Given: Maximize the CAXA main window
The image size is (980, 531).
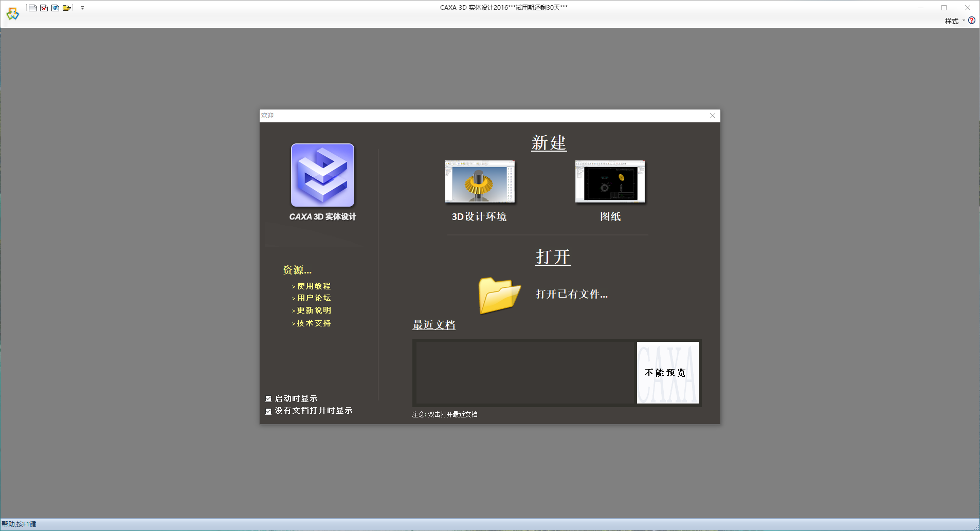Looking at the screenshot, I should (944, 8).
